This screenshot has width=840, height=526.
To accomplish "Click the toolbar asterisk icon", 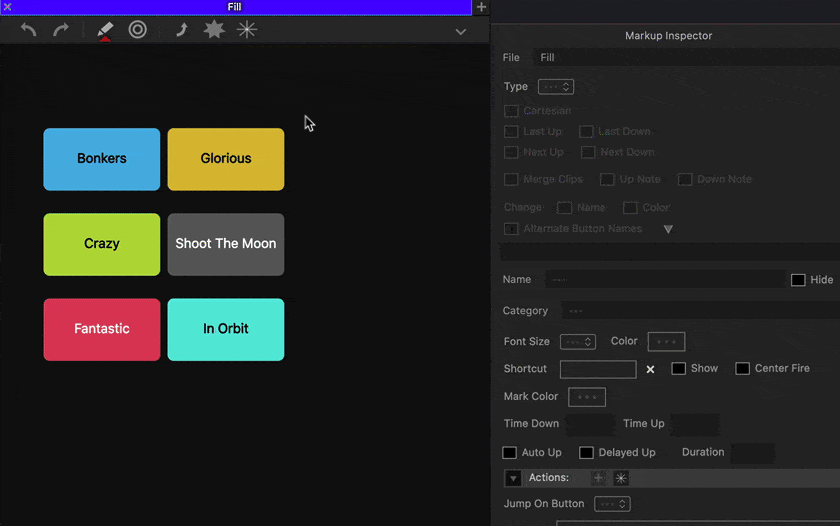I will click(247, 29).
